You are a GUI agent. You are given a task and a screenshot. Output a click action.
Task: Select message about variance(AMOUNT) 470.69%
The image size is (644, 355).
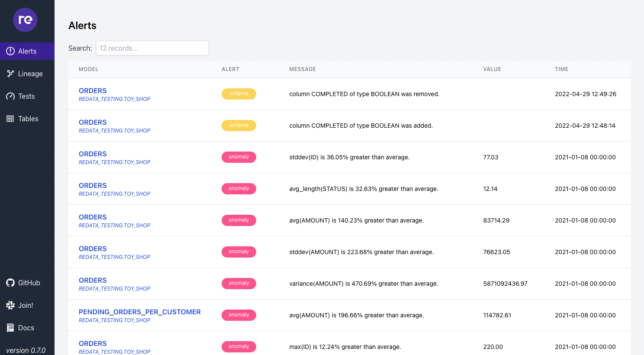click(364, 284)
